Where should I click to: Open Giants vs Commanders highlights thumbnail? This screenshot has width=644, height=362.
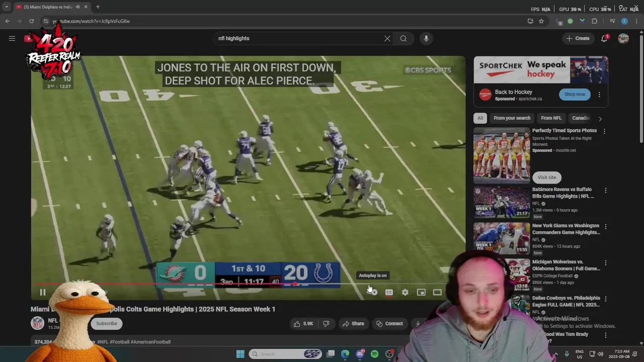[502, 239]
